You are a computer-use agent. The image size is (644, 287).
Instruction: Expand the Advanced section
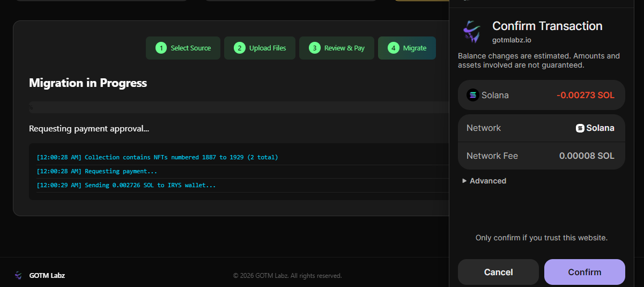[x=484, y=181]
